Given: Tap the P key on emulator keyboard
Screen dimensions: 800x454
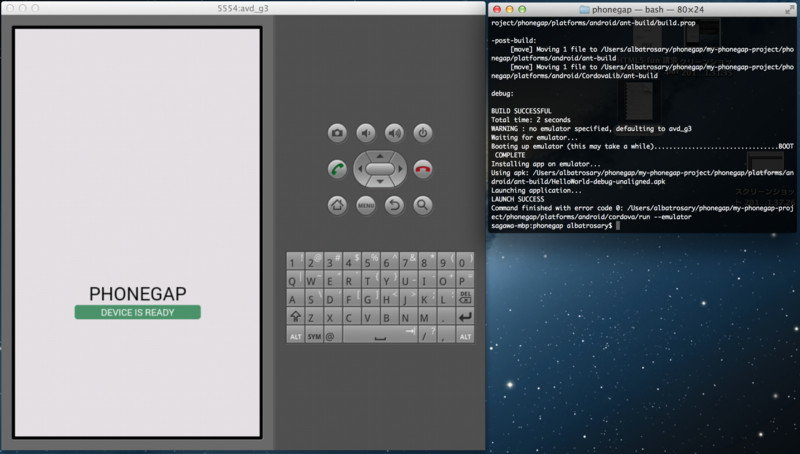Looking at the screenshot, I should click(465, 280).
